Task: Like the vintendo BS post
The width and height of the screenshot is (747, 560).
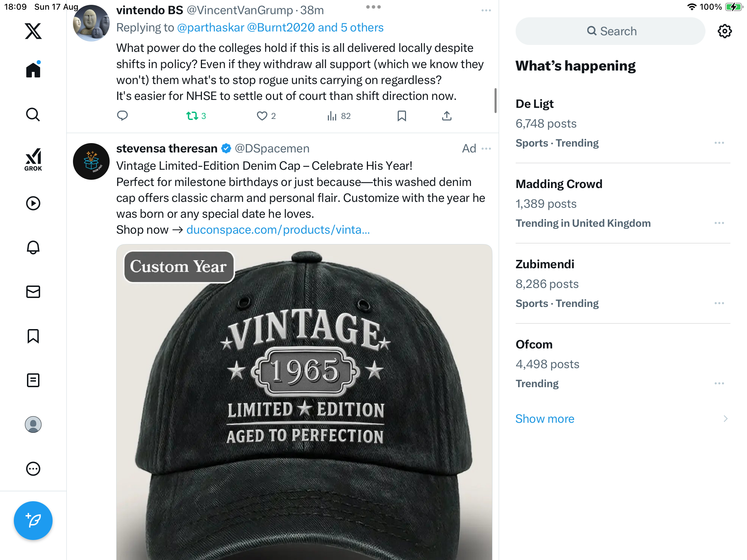Action: pyautogui.click(x=262, y=116)
